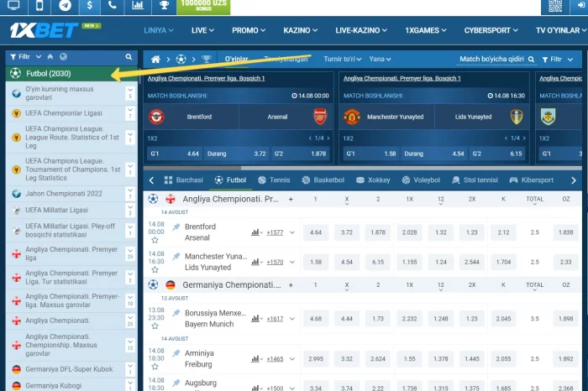
Task: Open the desktop version icon in top bar
Action: (x=13, y=5)
